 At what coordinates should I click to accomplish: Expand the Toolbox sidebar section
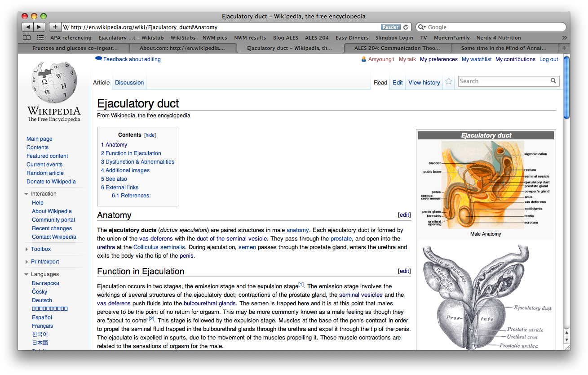tap(27, 249)
